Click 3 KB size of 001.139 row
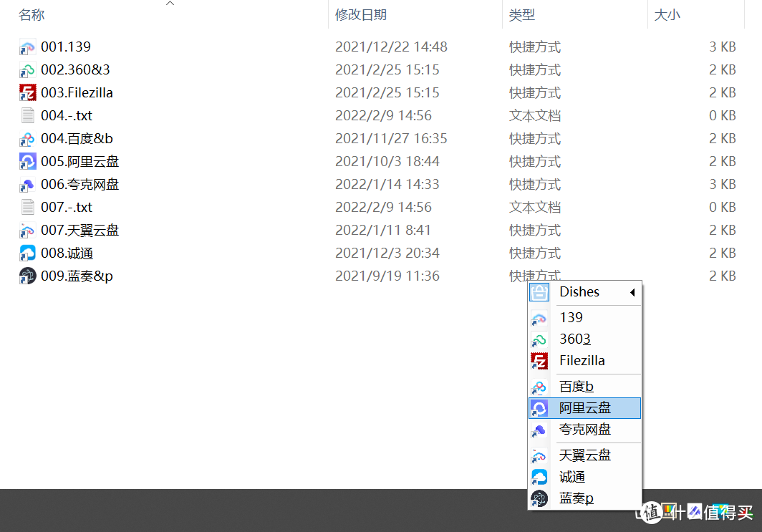The width and height of the screenshot is (762, 532). point(722,47)
